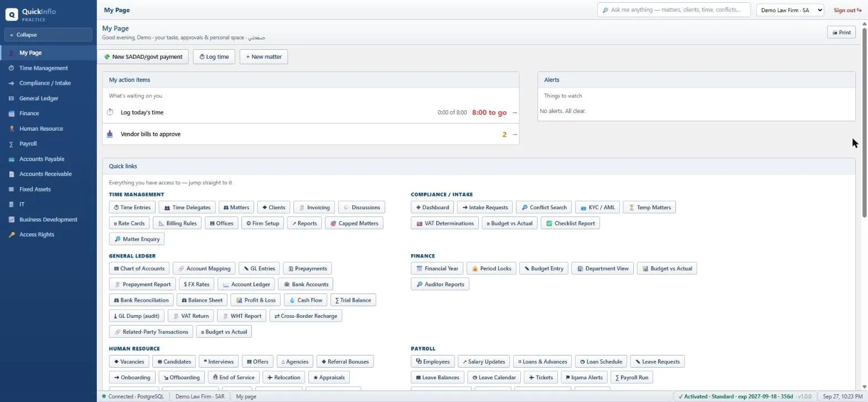This screenshot has width=868, height=402.
Task: Open Capped Matters quick link
Action: click(354, 224)
